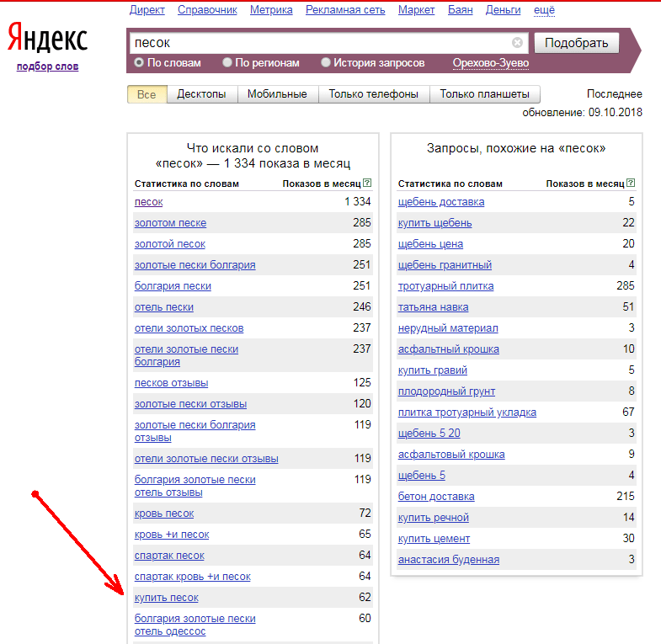Image resolution: width=661 pixels, height=644 pixels.
Task: Click the help icon beside left 'Показов в месяц'
Action: coord(367,183)
